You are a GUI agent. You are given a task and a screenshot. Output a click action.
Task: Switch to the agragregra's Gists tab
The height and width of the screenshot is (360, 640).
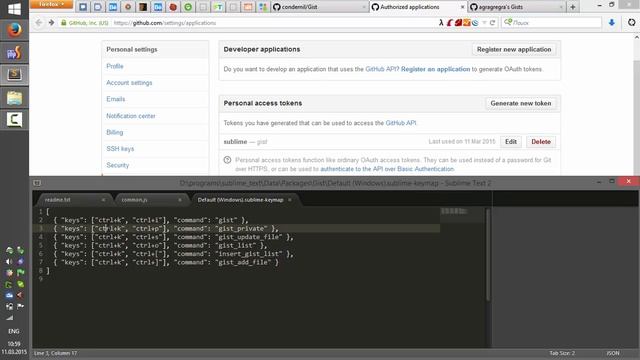point(517,7)
